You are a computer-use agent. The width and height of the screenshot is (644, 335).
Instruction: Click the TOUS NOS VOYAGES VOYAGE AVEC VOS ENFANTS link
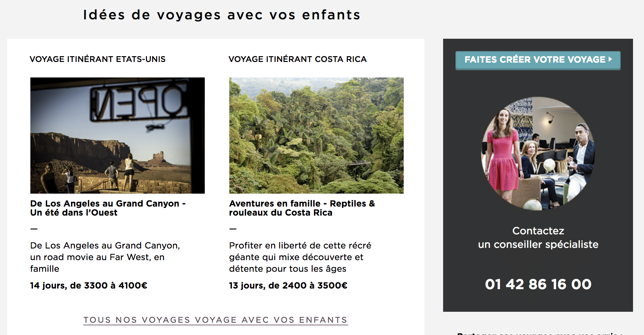pyautogui.click(x=215, y=320)
